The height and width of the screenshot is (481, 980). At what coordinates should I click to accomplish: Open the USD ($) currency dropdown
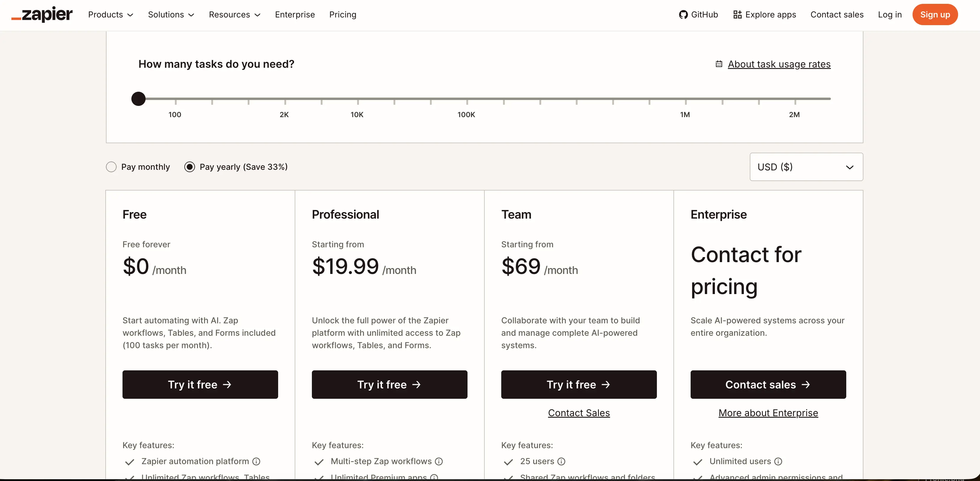click(806, 167)
